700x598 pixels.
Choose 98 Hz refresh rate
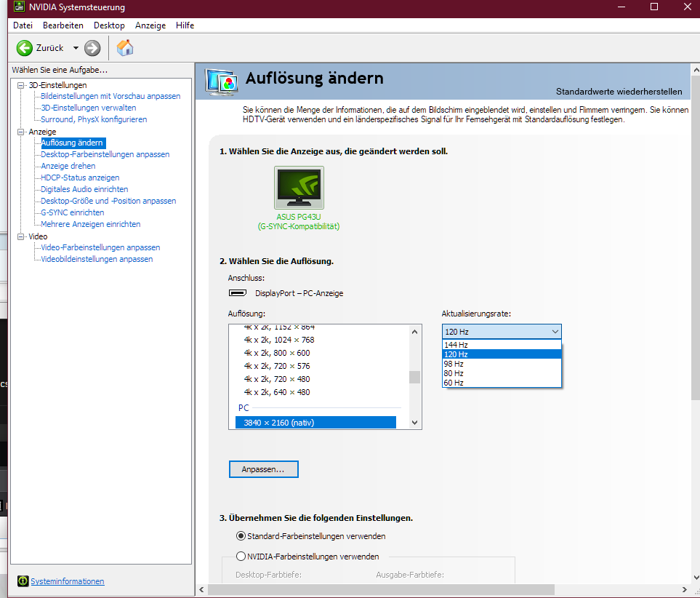pos(502,364)
